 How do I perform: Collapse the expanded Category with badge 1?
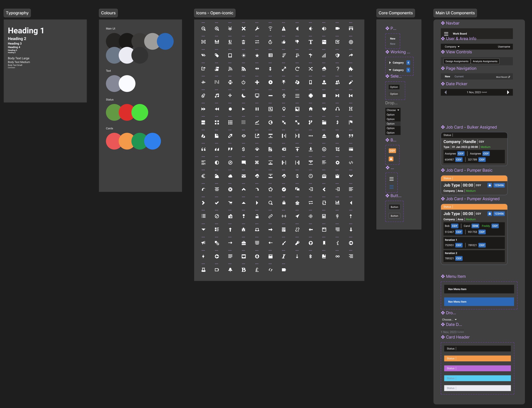tap(390, 70)
